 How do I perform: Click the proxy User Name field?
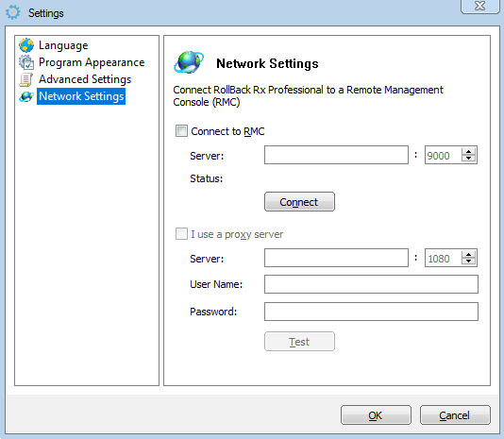coord(371,284)
